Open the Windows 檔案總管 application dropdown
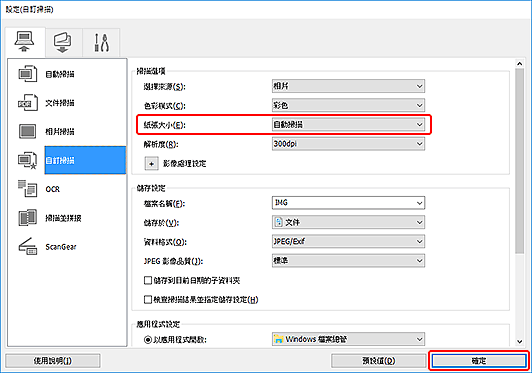Viewport: 532px width, 373px height. pyautogui.click(x=348, y=339)
